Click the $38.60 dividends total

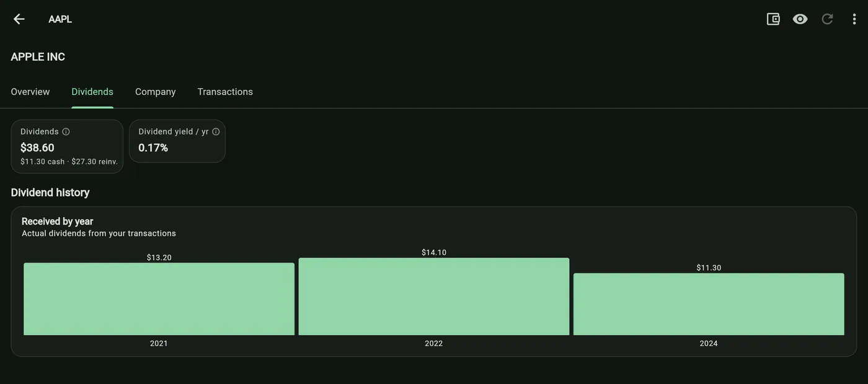(37, 148)
